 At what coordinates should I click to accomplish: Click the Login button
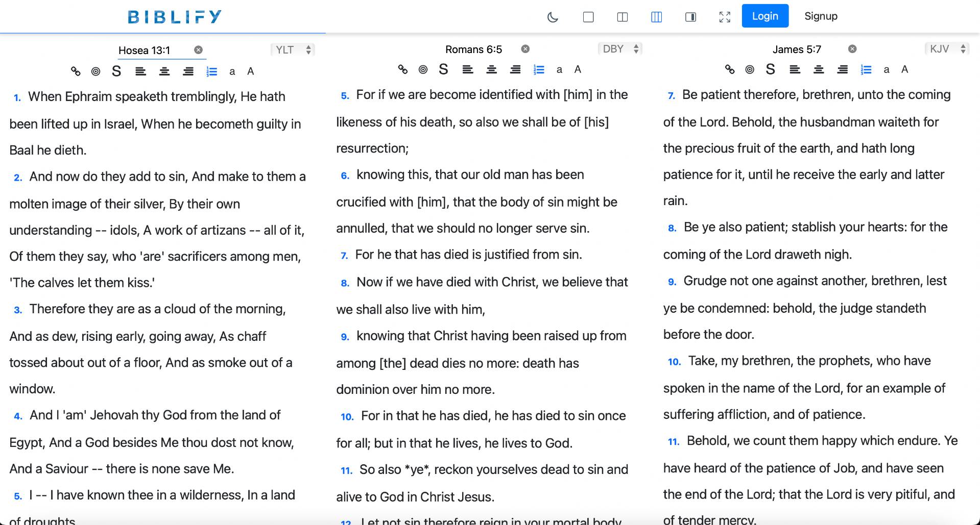coord(765,16)
